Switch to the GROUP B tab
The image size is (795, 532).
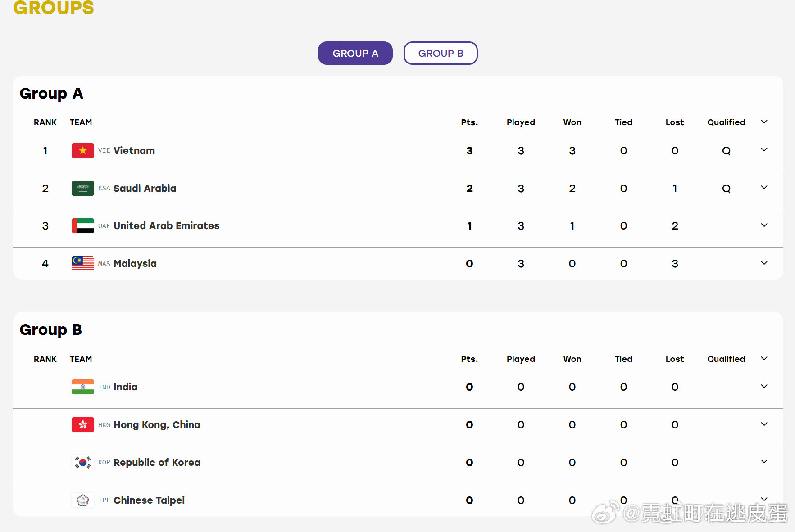[441, 53]
